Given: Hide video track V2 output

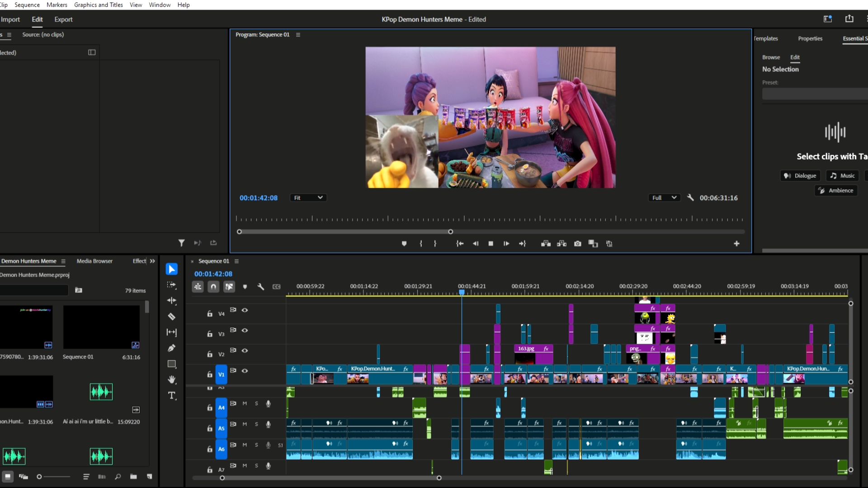Looking at the screenshot, I should 245,350.
